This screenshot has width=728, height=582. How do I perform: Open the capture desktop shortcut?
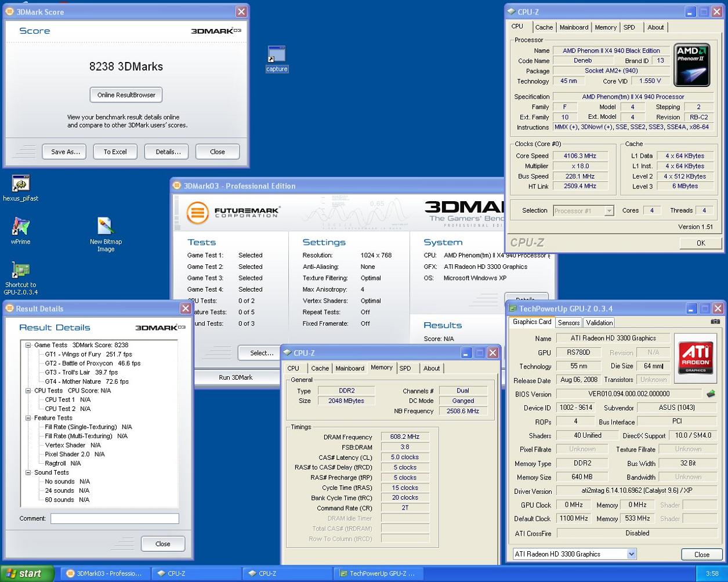277,59
